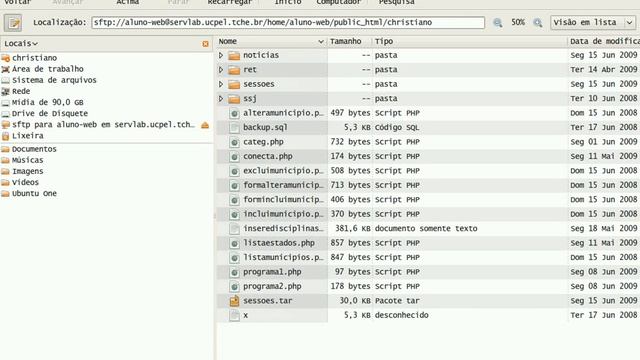
Task: Select the alteramunicipio.p… file name
Action: pyautogui.click(x=283, y=113)
